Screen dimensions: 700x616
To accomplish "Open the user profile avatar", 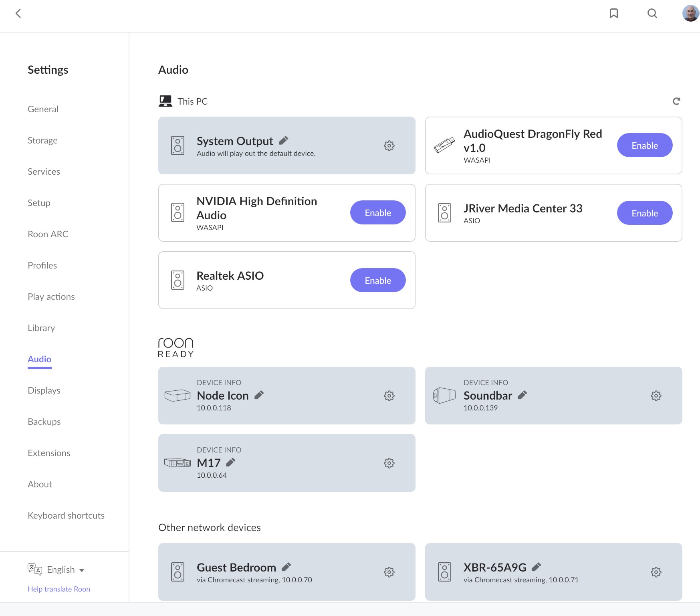I will click(x=690, y=13).
